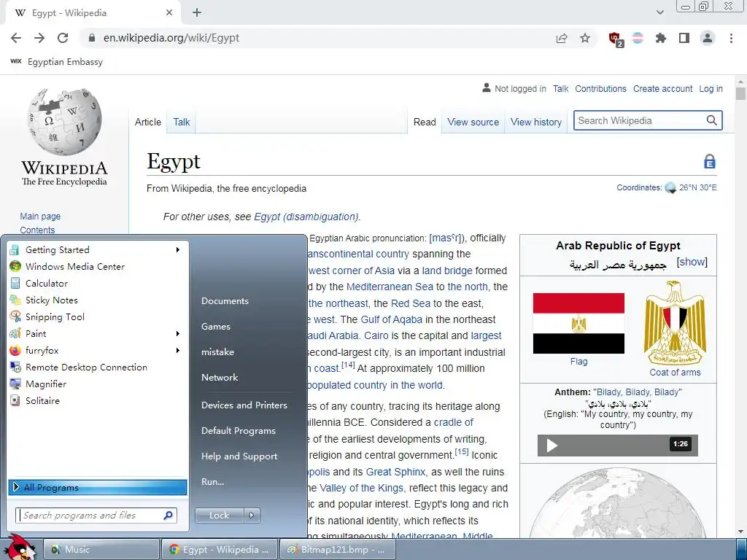Image resolution: width=747 pixels, height=560 pixels.
Task: Open Sticky Notes
Action: coord(98,300)
